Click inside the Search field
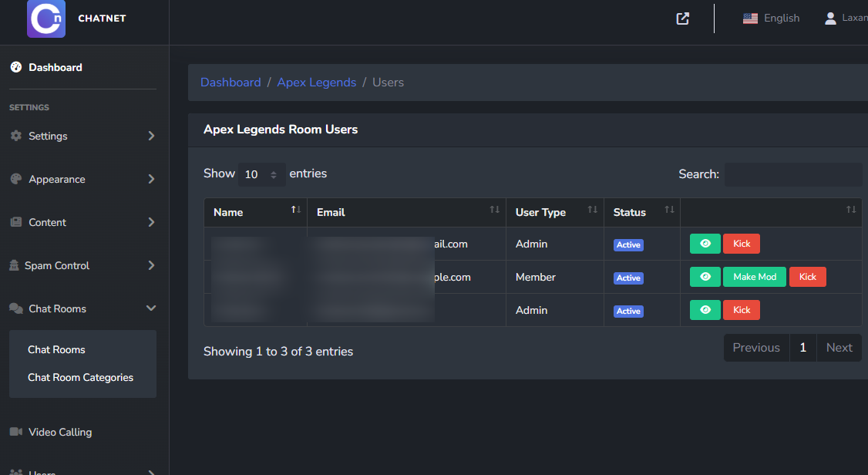The height and width of the screenshot is (475, 868). pos(793,174)
